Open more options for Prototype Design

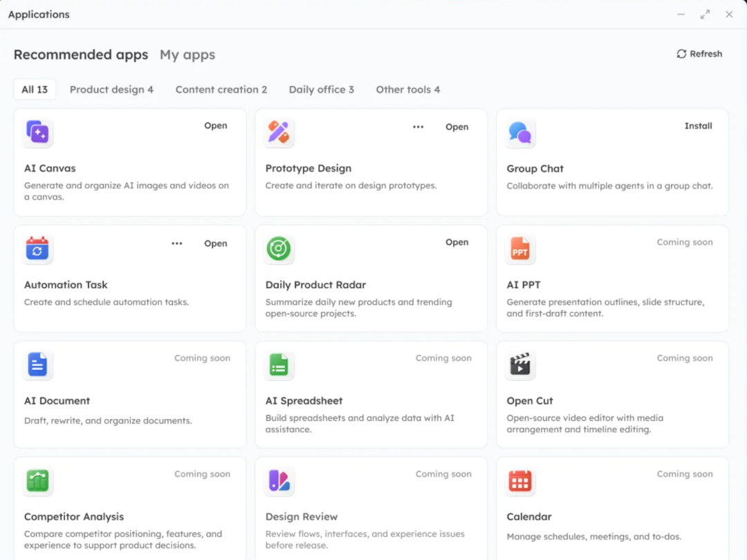tap(418, 127)
